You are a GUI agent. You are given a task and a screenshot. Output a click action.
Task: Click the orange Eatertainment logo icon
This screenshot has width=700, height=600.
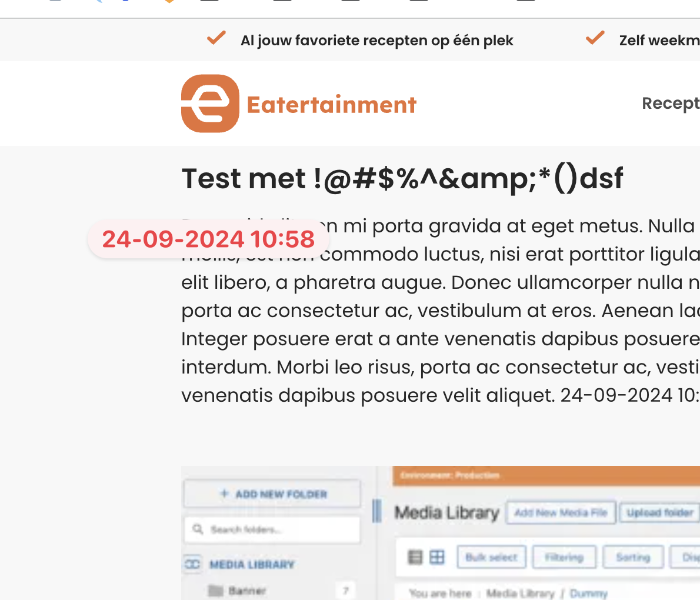(210, 104)
